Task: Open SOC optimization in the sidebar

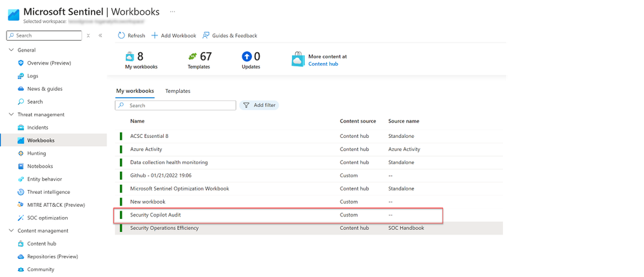Action: tap(48, 218)
